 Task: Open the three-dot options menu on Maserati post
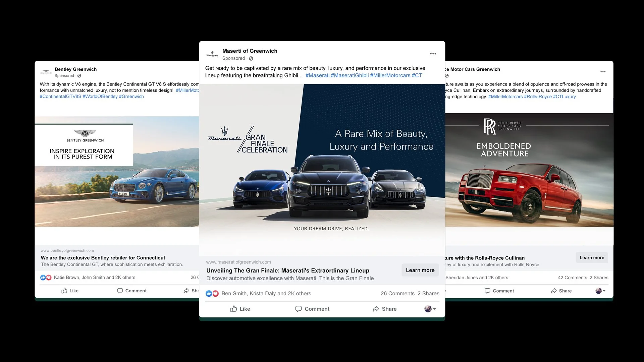[433, 54]
